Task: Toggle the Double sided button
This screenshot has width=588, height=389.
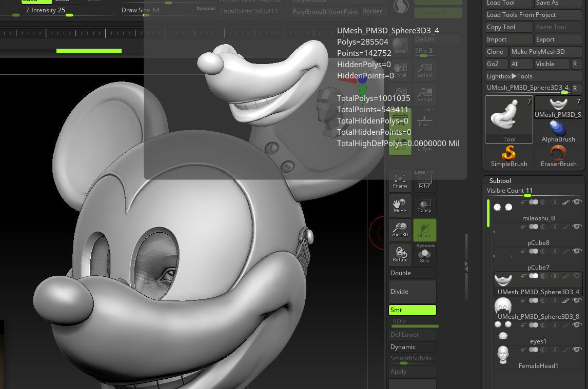Action: click(412, 273)
